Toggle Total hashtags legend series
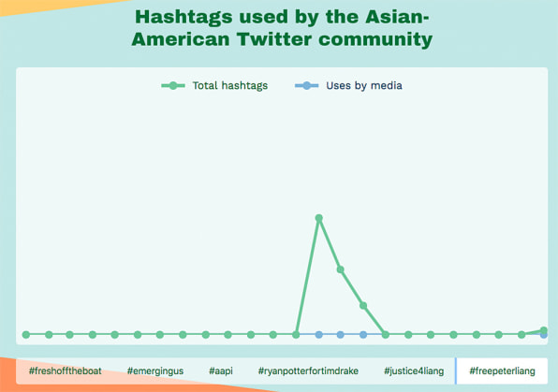Image resolution: width=558 pixels, height=392 pixels. click(x=214, y=86)
